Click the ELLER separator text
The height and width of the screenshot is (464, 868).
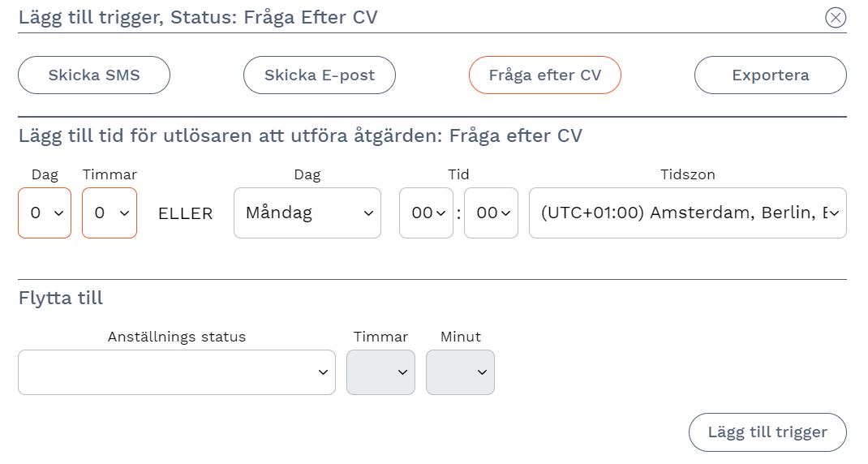(x=186, y=214)
